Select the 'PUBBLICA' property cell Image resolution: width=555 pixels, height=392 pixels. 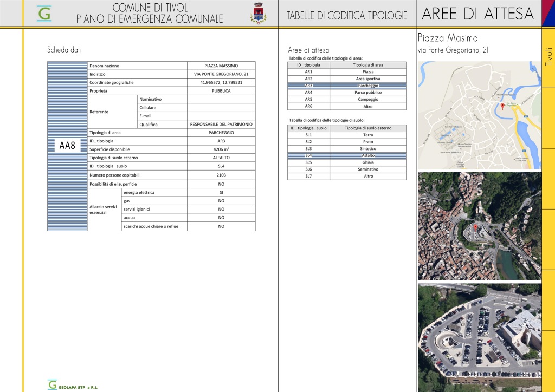[221, 91]
